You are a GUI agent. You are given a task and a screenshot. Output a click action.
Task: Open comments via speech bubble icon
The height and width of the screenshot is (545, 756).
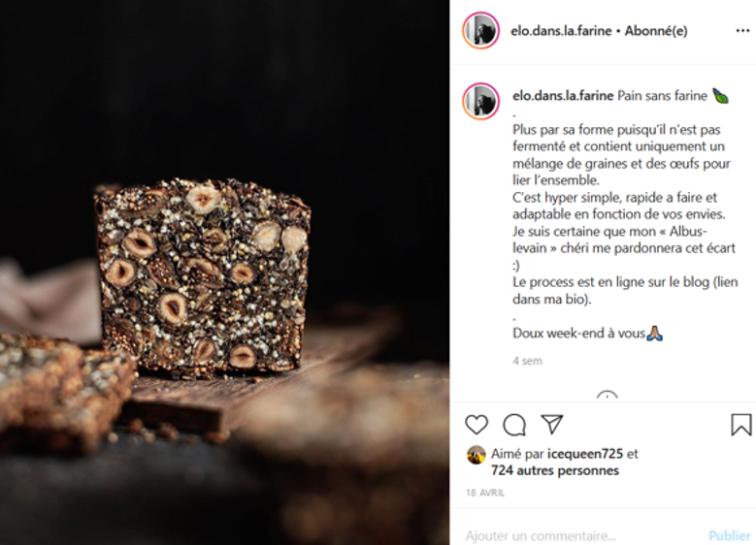(514, 425)
